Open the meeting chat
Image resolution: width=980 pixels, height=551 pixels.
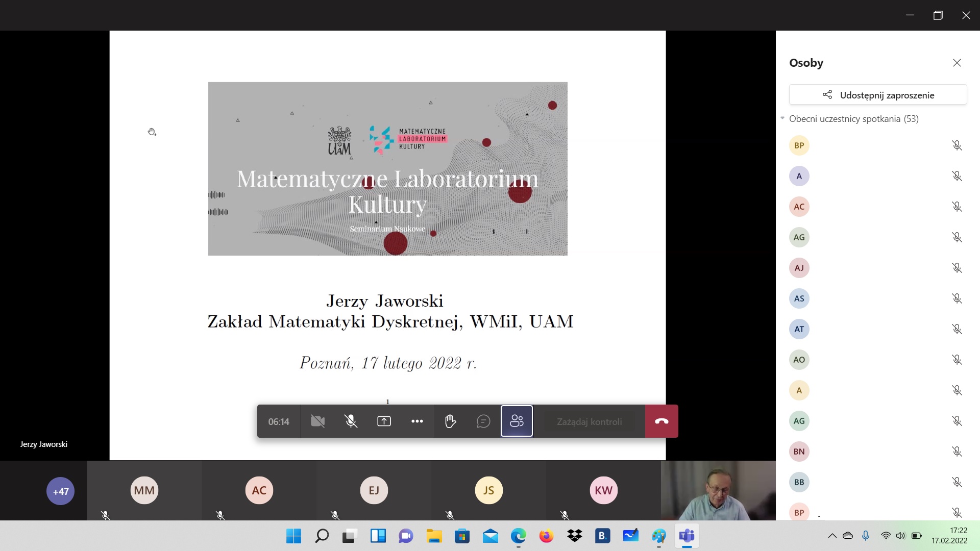point(483,421)
